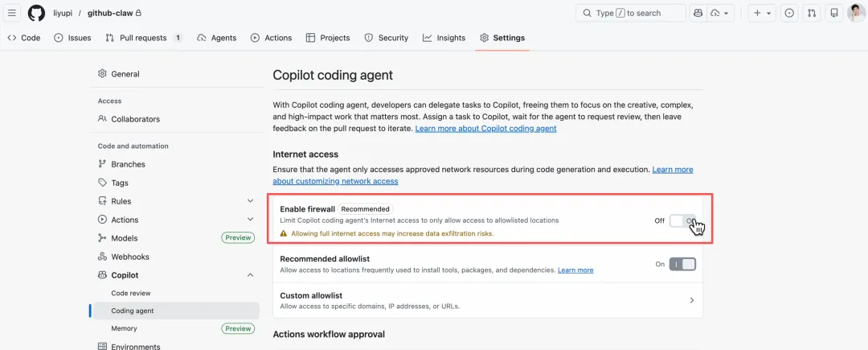This screenshot has height=350, width=868.
Task: Select Memory under Copilot settings
Action: [124, 328]
